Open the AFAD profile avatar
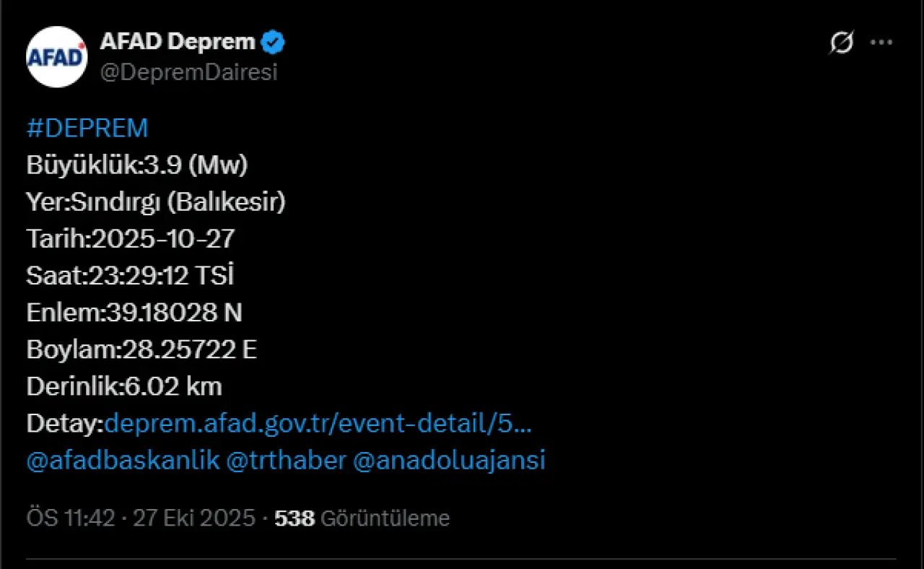Screen dimensions: 924x569 click(57, 57)
